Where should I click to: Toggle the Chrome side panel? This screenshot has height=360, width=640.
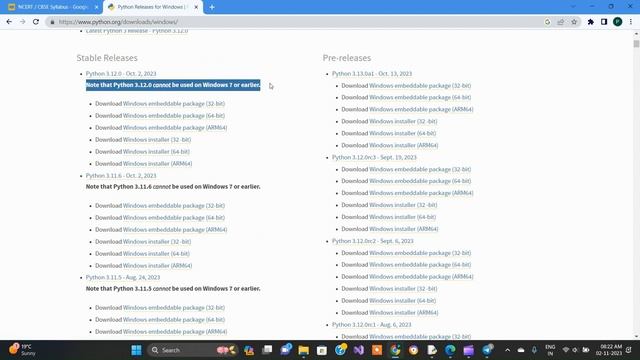[604, 22]
